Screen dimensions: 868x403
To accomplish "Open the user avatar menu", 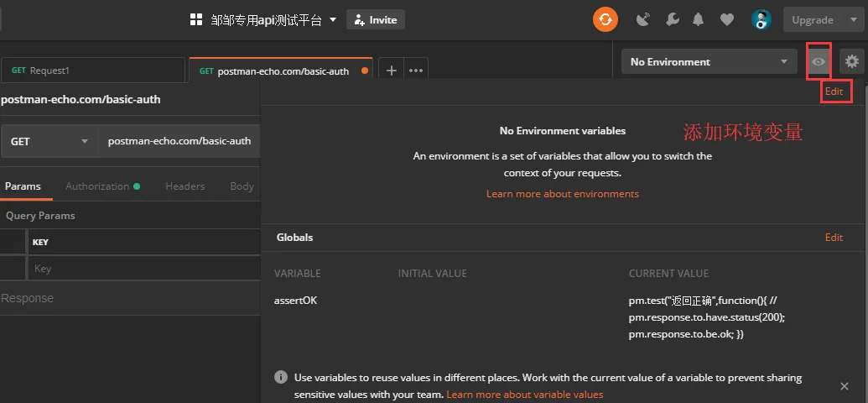I will (x=761, y=20).
